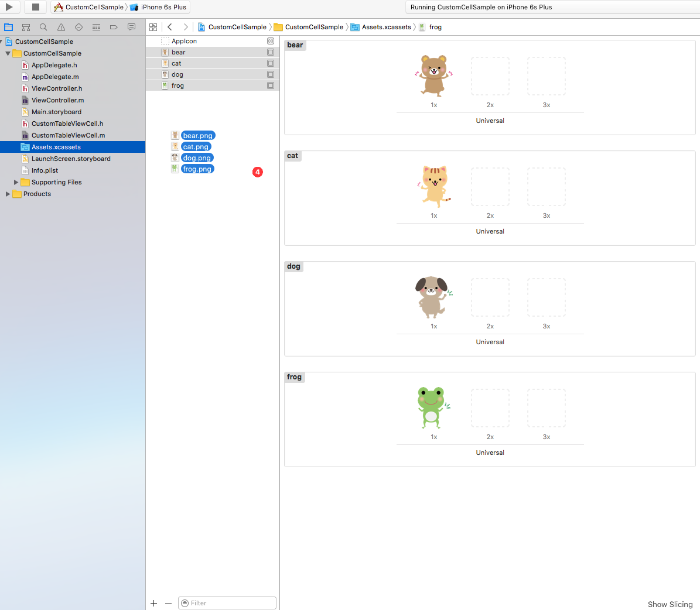Select the grid view icon in jump bar
Viewport: 700px width, 610px height.
click(153, 26)
